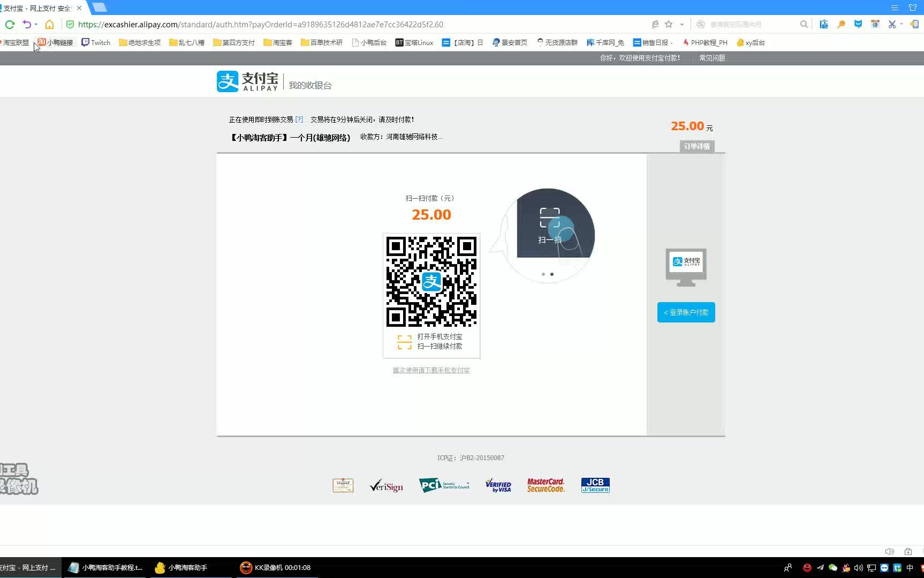Open the 晨安首页 bookmark
924x578 pixels.
(510, 42)
